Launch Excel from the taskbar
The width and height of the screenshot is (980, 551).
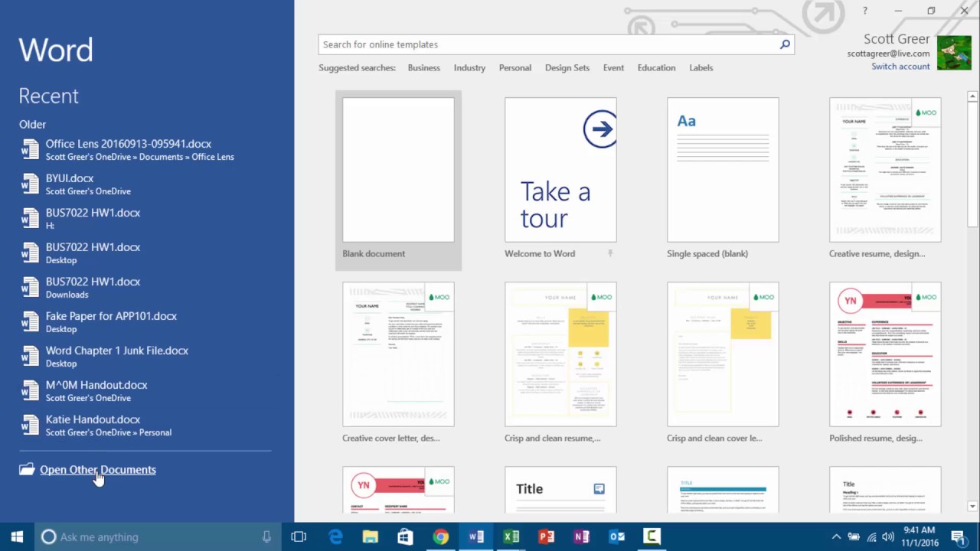point(511,536)
